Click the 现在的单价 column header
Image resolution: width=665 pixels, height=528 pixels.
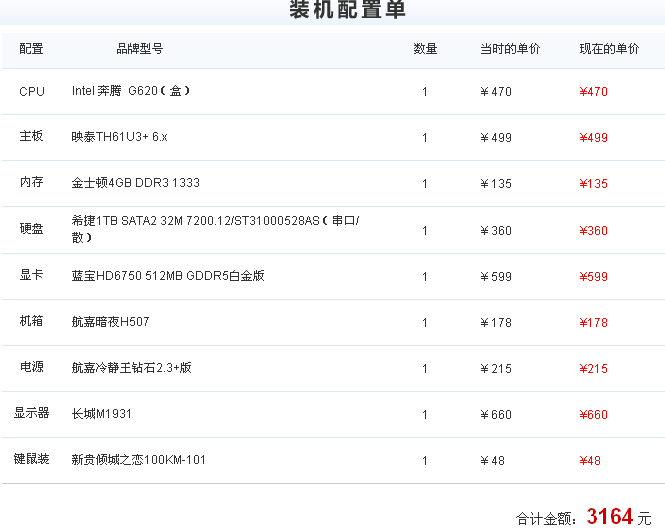[609, 49]
